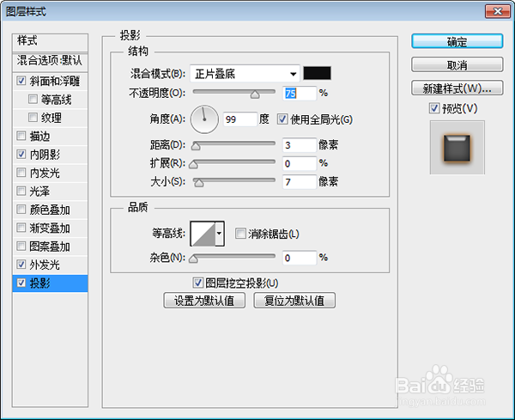Click the contour curve thumbnail

203,234
